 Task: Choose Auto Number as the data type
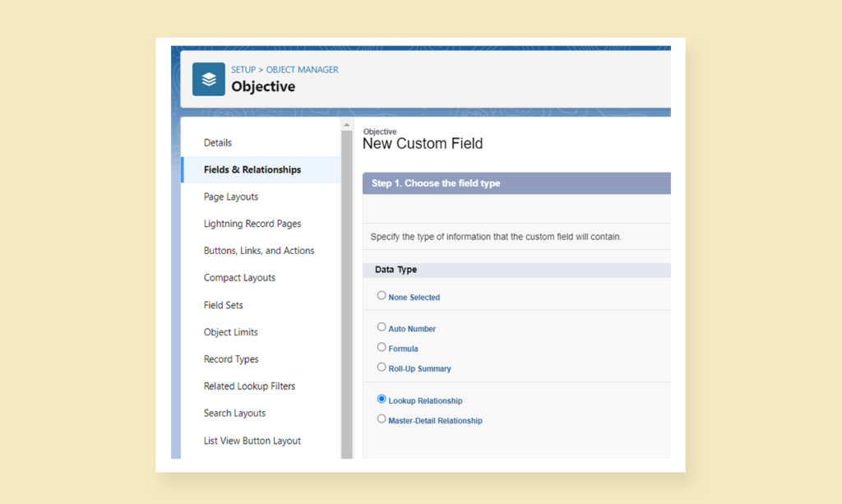point(382,326)
